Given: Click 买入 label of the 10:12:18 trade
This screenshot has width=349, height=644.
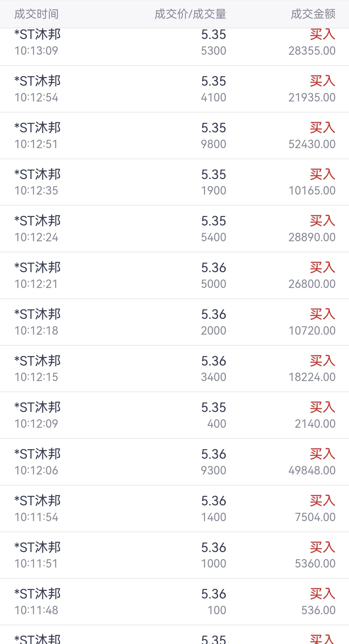Looking at the screenshot, I should (323, 314).
